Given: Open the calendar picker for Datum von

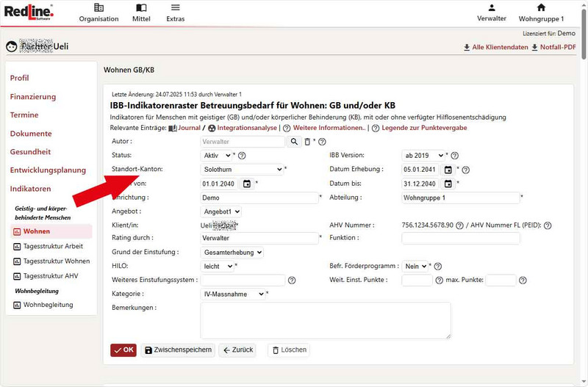Looking at the screenshot, I should click(247, 184).
